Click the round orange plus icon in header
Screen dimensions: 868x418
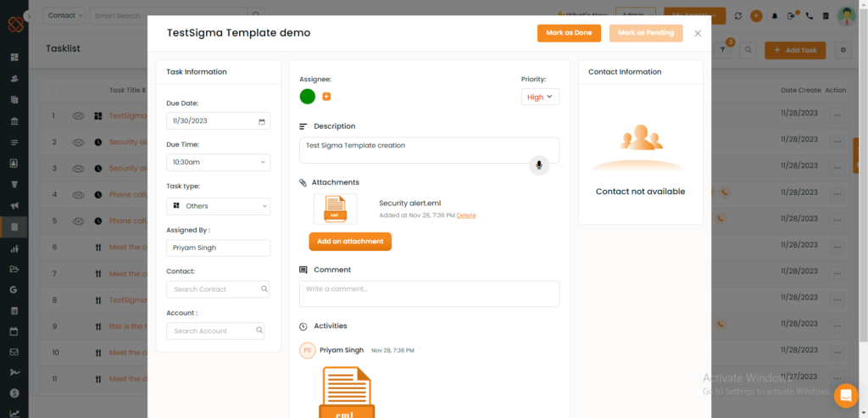click(756, 16)
